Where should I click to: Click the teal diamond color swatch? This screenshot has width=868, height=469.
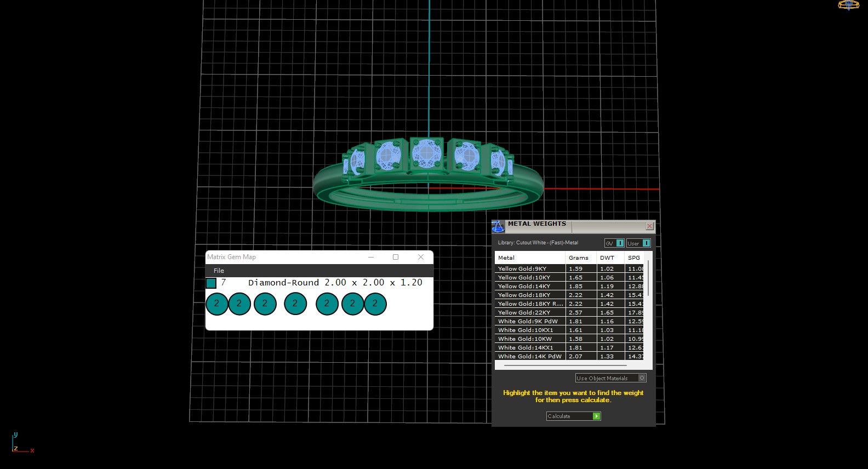tap(211, 283)
